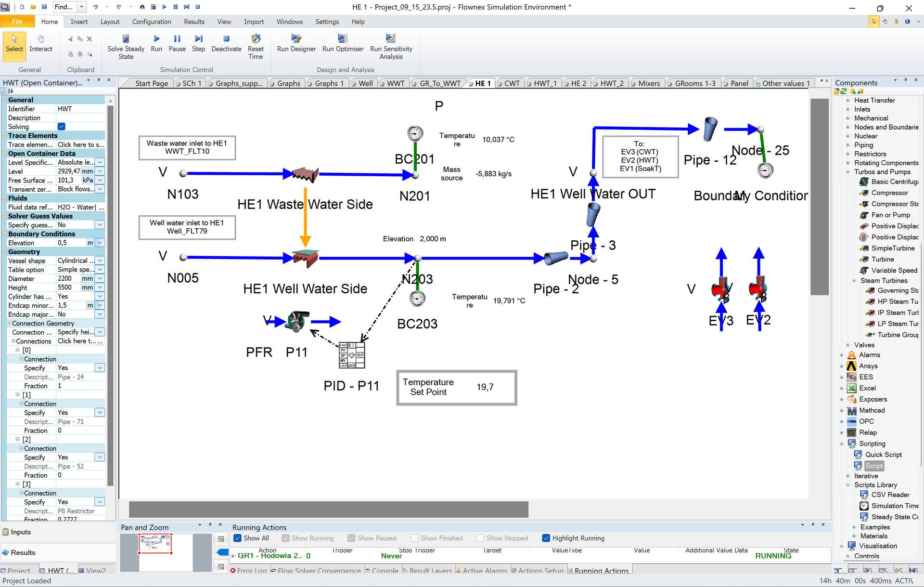Open the Excel components group
Image resolution: width=924 pixels, height=587 pixels.
point(867,388)
